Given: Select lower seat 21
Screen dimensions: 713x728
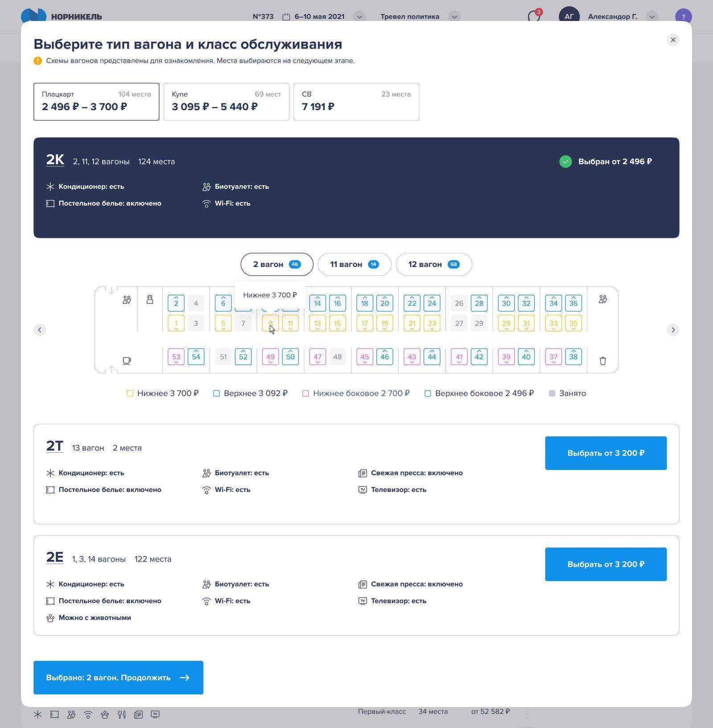Looking at the screenshot, I should (x=412, y=323).
